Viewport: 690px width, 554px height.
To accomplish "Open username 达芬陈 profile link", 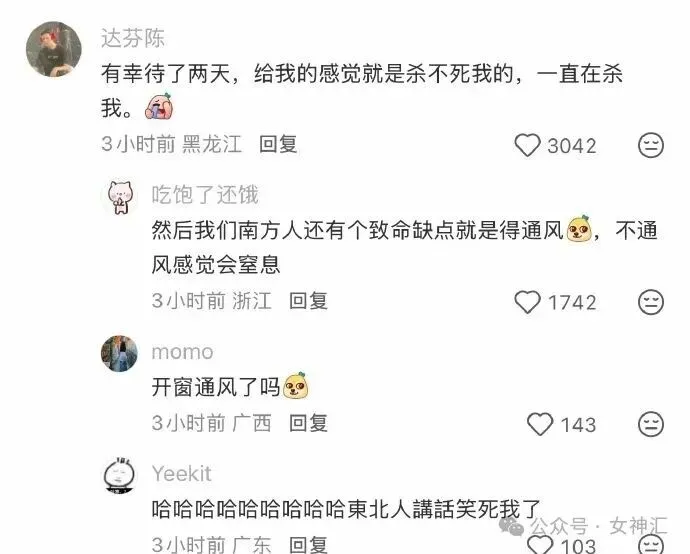I will (x=133, y=38).
